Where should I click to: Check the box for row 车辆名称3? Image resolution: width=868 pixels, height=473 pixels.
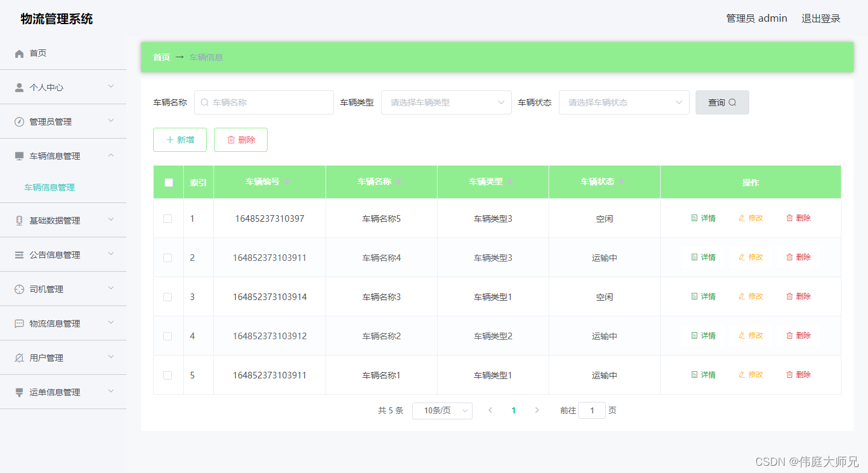point(168,297)
